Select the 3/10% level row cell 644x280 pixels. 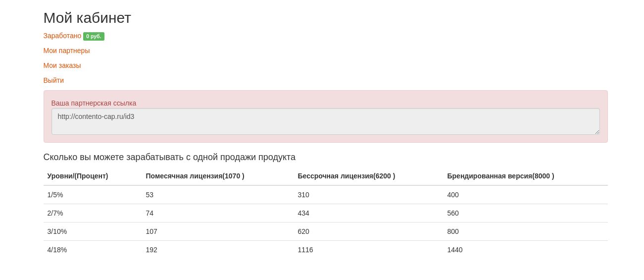click(x=57, y=231)
